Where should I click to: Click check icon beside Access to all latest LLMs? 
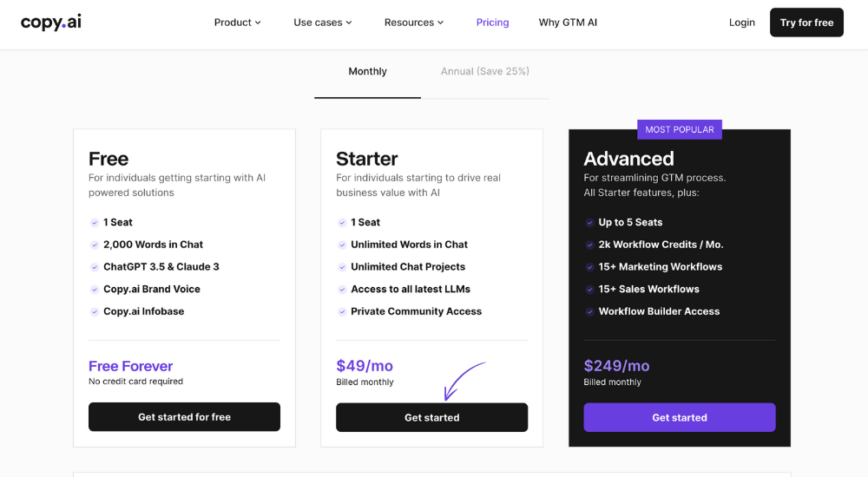pos(342,290)
